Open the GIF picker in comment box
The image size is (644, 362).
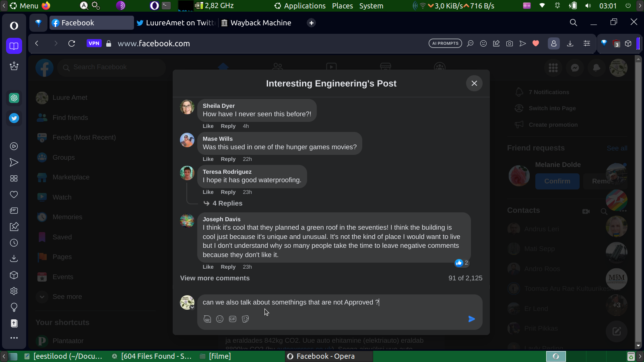click(x=233, y=319)
